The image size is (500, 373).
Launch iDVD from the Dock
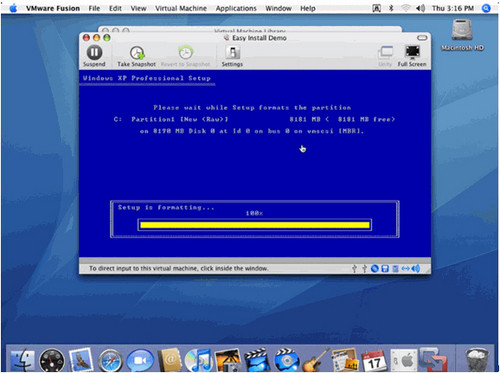click(x=286, y=360)
